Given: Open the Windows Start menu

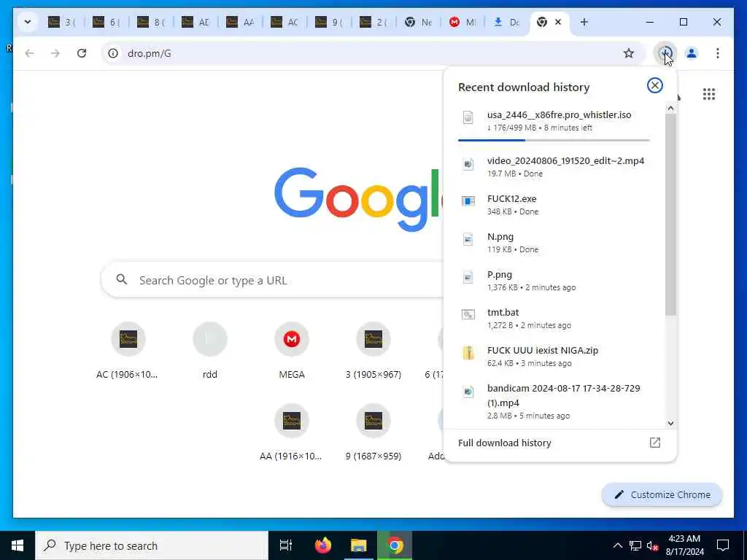Looking at the screenshot, I should [18, 545].
